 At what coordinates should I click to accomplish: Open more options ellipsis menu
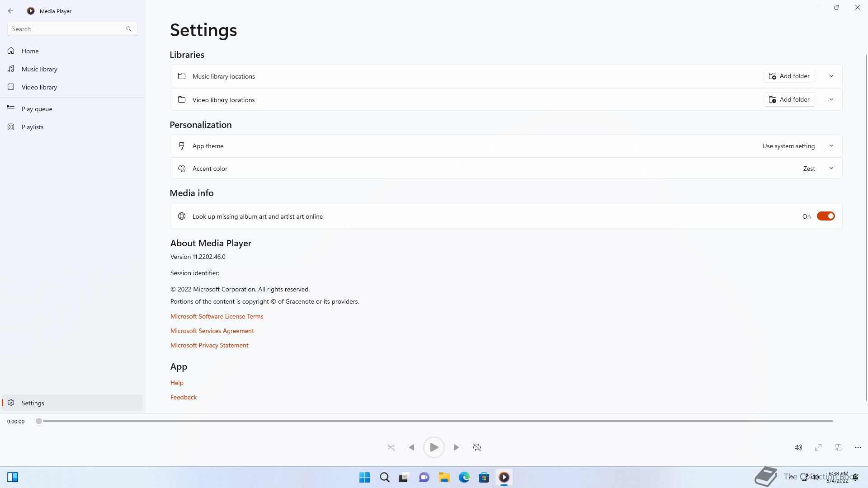[858, 447]
